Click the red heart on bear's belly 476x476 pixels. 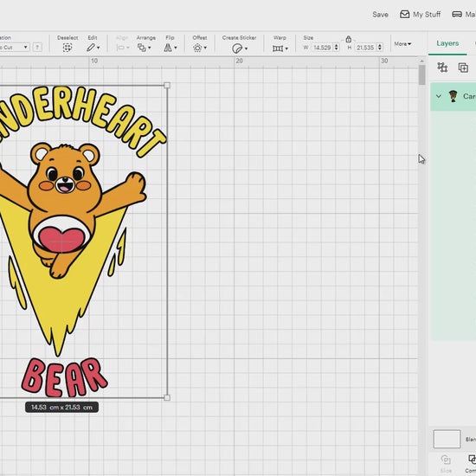click(61, 240)
